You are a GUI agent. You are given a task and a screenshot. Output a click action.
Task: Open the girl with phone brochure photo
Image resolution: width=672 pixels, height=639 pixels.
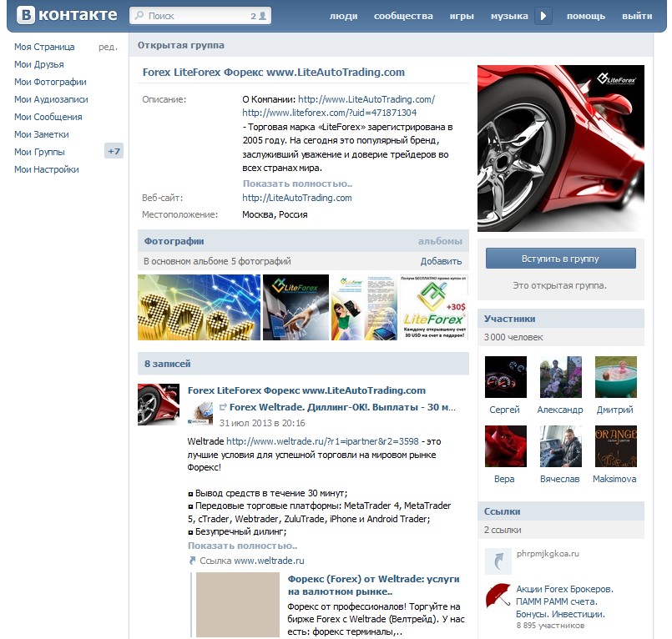point(364,308)
